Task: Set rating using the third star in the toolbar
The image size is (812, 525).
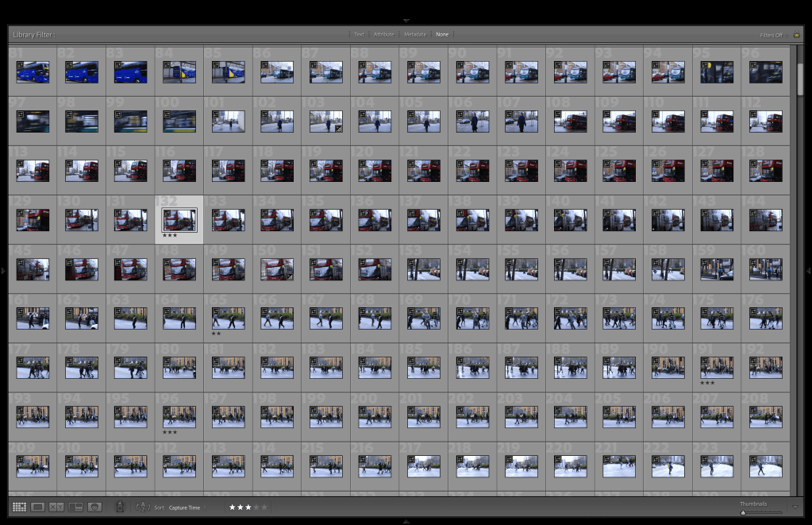Action: tap(248, 507)
